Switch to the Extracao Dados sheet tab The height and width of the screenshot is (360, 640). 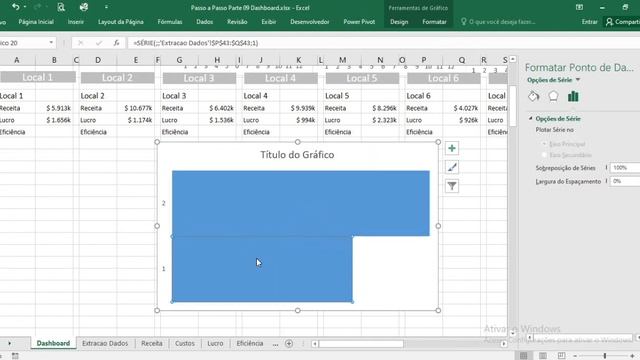click(x=105, y=343)
